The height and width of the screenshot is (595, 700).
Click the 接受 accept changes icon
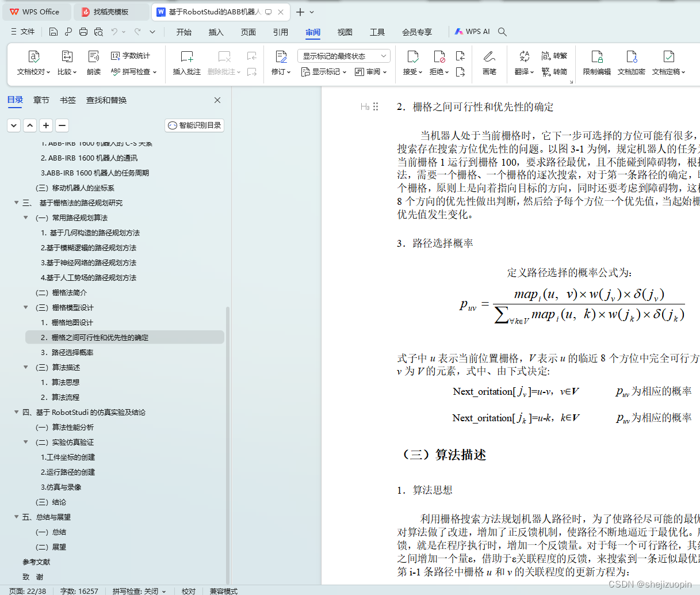click(413, 56)
